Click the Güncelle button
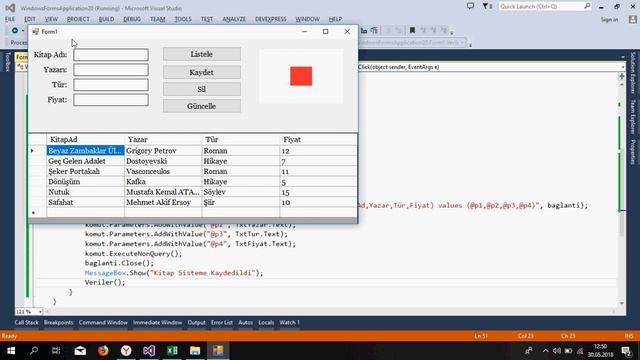The height and width of the screenshot is (360, 640). point(202,106)
